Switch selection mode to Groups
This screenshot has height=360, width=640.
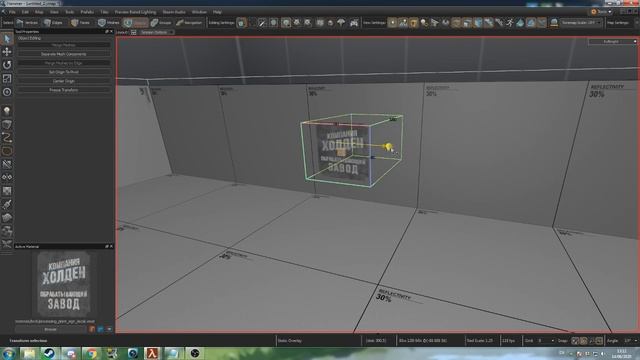point(162,23)
